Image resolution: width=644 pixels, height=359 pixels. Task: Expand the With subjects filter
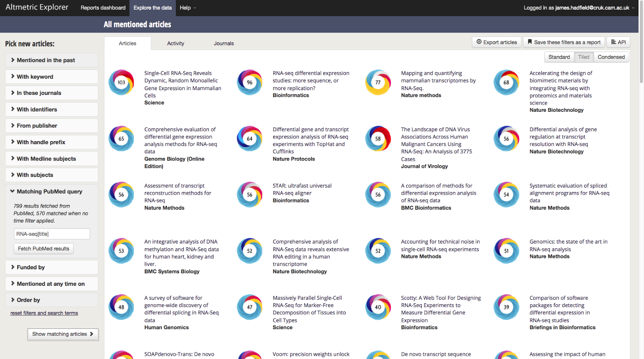click(52, 175)
